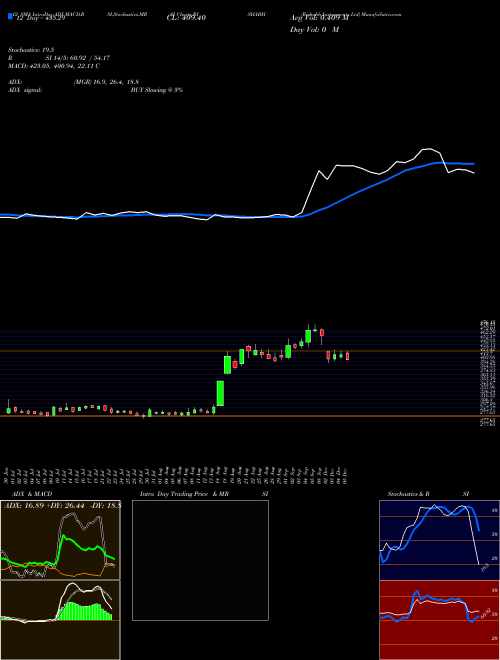Open the ADX indicator chart with green line
The width and height of the screenshot is (500, 660).
60,540
